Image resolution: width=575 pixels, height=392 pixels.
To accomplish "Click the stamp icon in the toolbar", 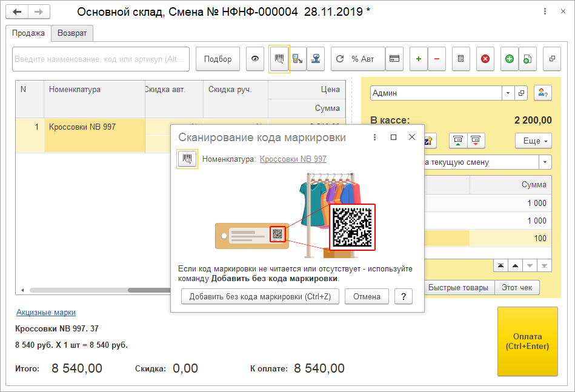I will coord(316,59).
